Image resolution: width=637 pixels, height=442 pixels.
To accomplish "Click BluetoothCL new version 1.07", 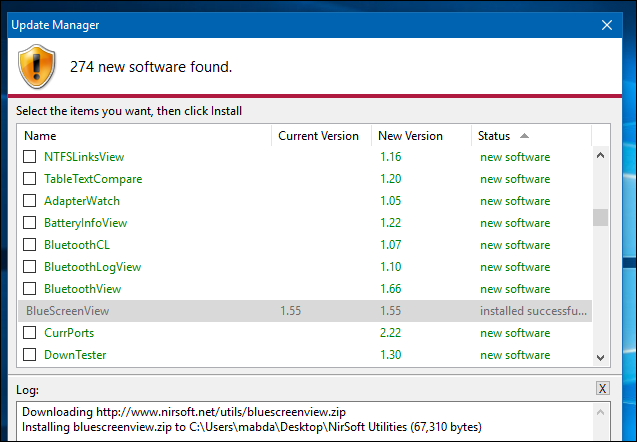I will click(391, 245).
